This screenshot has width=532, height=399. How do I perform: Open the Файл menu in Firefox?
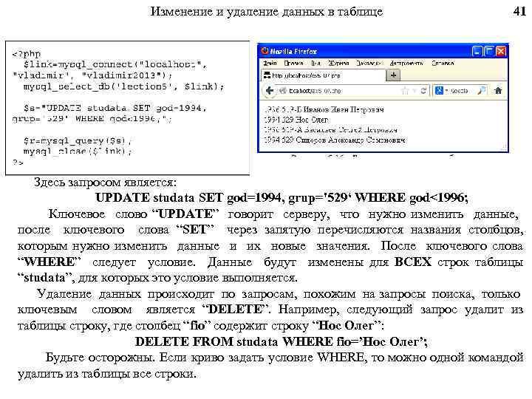[x=270, y=63]
